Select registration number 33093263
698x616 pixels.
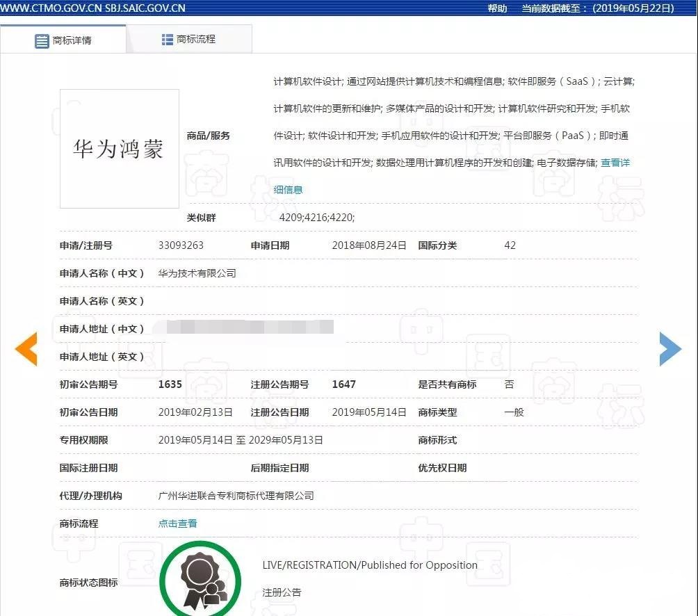(181, 245)
